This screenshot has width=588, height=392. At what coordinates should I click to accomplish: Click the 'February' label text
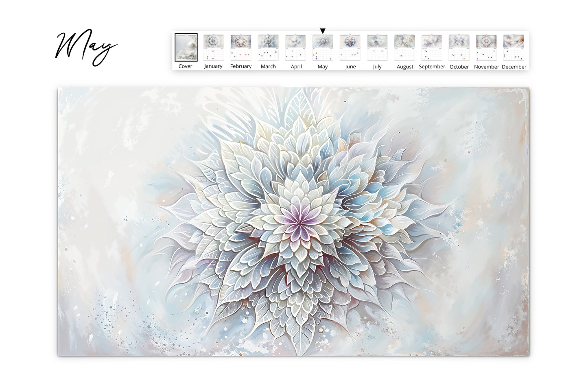241,66
